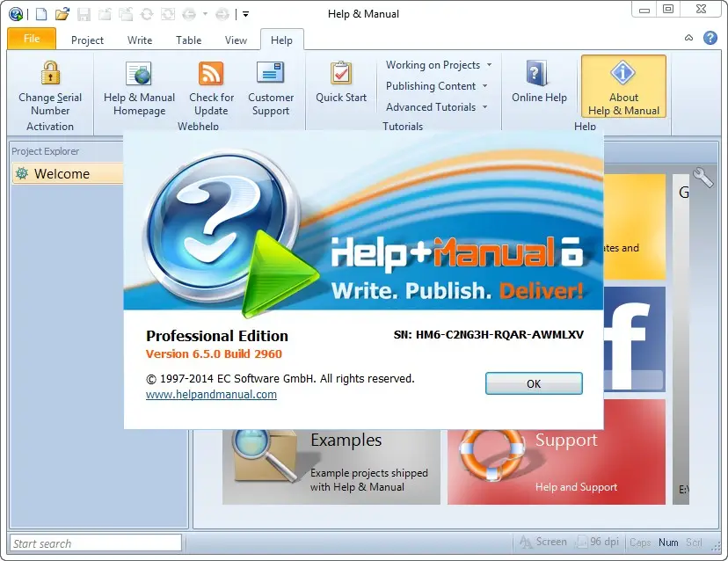Image resolution: width=728 pixels, height=561 pixels.
Task: Click the "Version 6.5.0 Build 2960" text
Action: tap(214, 353)
